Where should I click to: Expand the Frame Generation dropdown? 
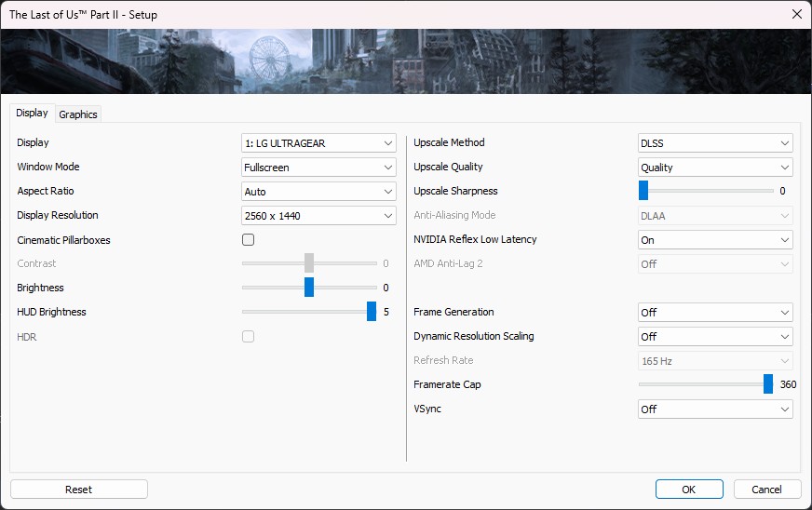[x=715, y=313]
